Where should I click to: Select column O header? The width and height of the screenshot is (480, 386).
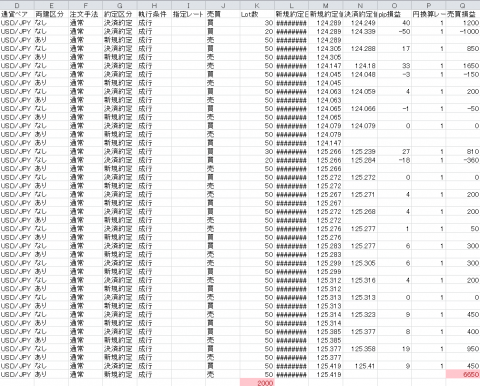(395, 5)
